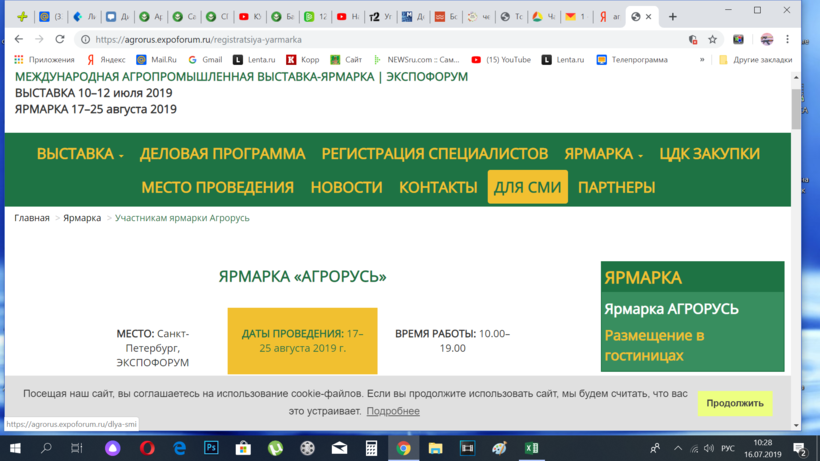Click the page vertical scrollbar thumb

pos(796,109)
